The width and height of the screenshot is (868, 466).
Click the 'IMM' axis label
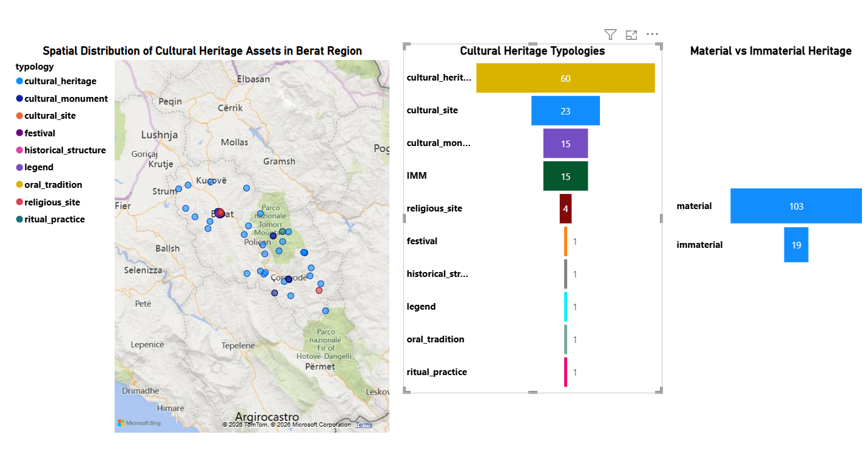416,176
